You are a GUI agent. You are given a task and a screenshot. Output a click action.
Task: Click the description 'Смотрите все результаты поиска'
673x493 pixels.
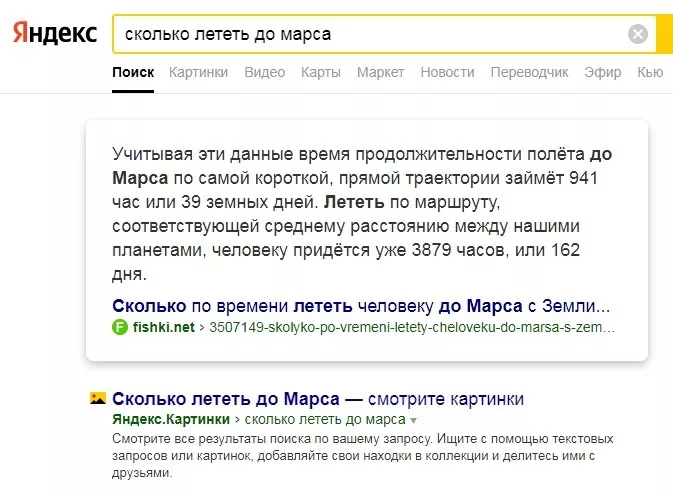[x=363, y=456]
